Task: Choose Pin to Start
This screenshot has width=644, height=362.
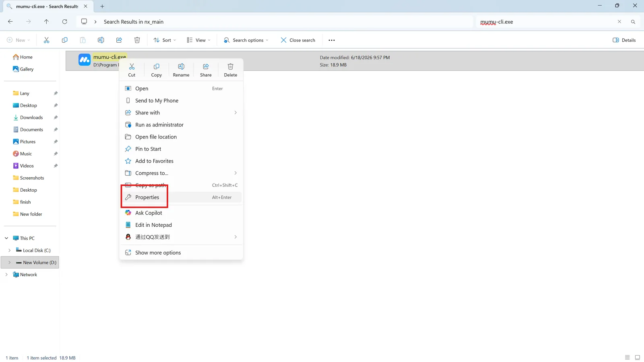Action: pyautogui.click(x=181, y=149)
